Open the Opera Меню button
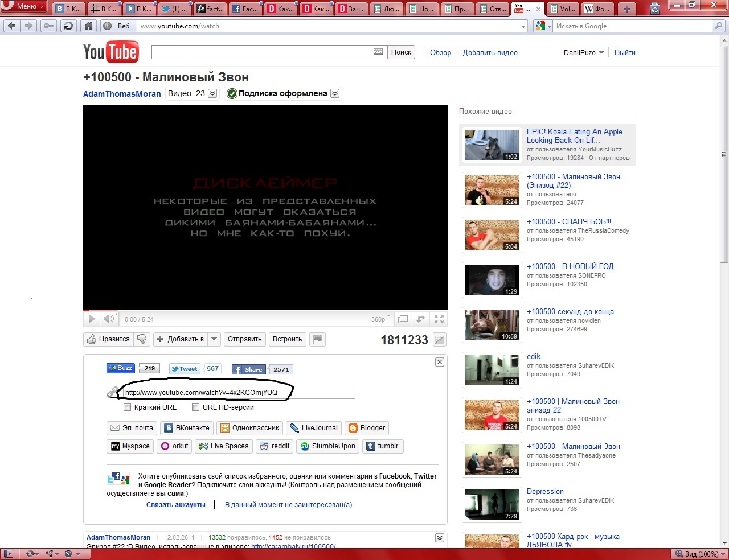This screenshot has width=729, height=560. 23,6
